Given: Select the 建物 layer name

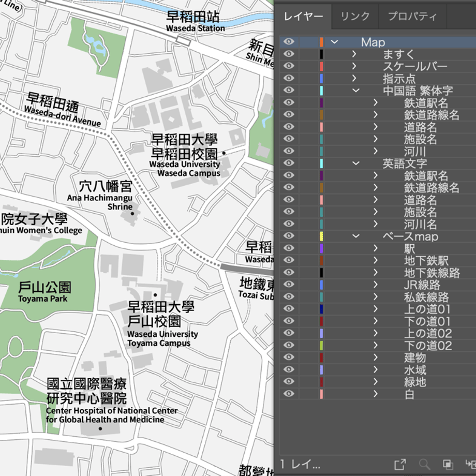Looking at the screenshot, I should (415, 358).
